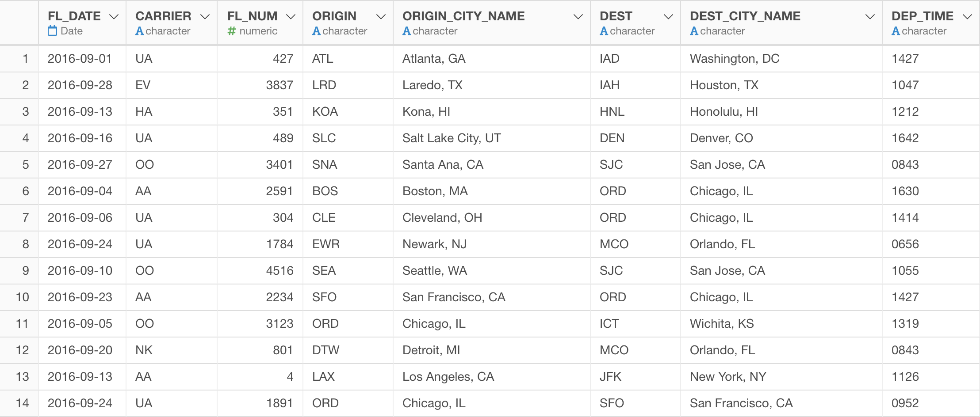Click the Date calendar icon under FL_DATE
Screen dimensions: 980x417
click(x=53, y=31)
